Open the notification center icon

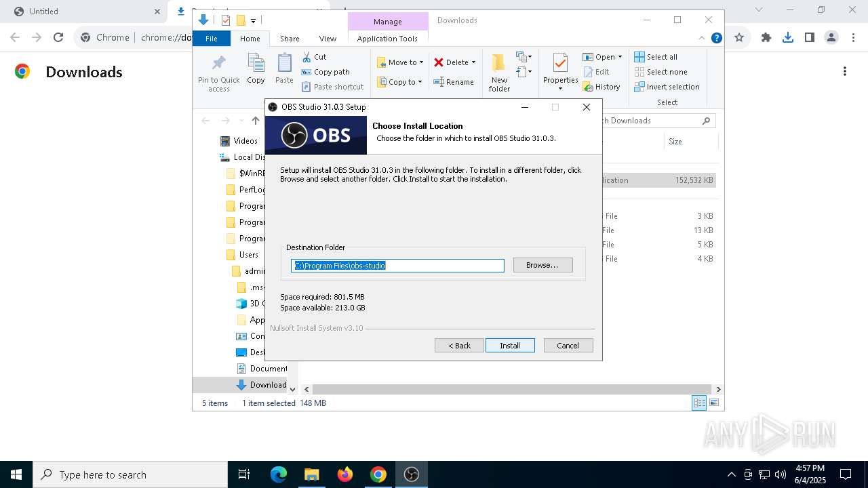tap(846, 474)
